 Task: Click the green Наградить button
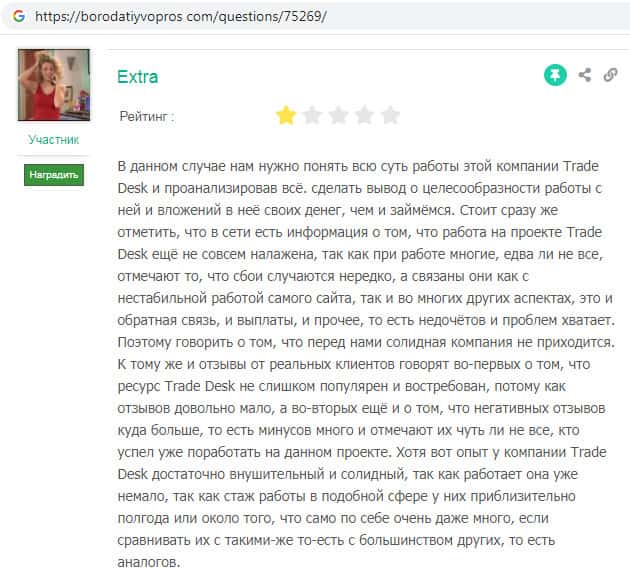pyautogui.click(x=54, y=175)
